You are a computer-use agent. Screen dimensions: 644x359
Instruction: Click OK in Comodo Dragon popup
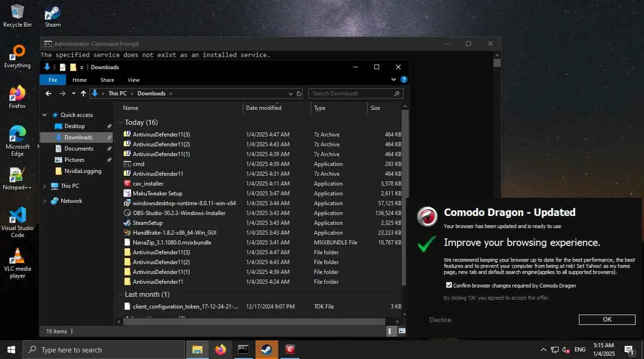tap(607, 320)
